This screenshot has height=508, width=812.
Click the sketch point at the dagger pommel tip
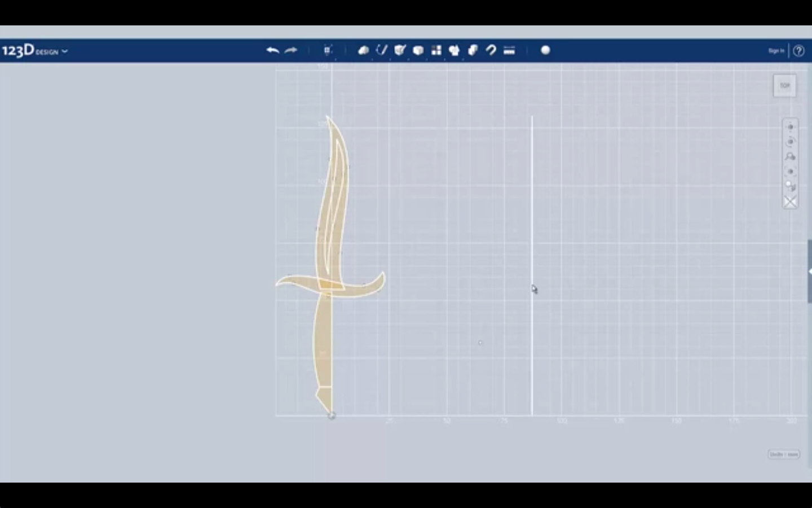pos(332,415)
